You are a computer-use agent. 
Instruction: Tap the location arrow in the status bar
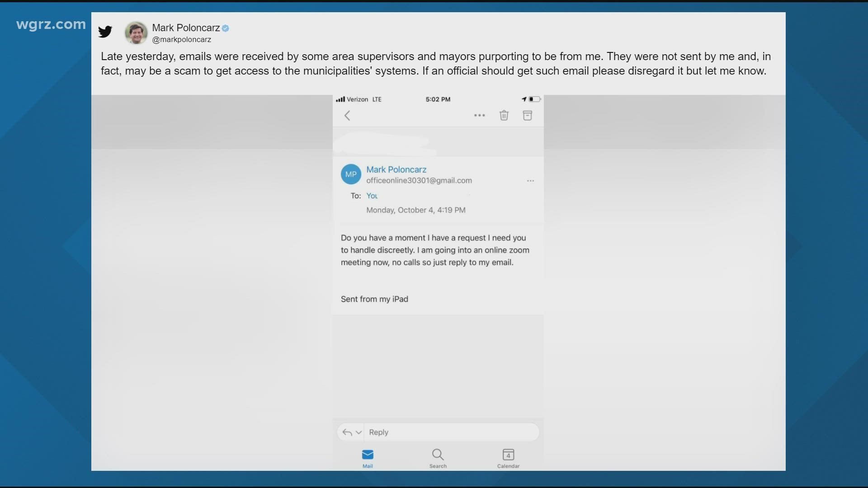click(x=524, y=99)
